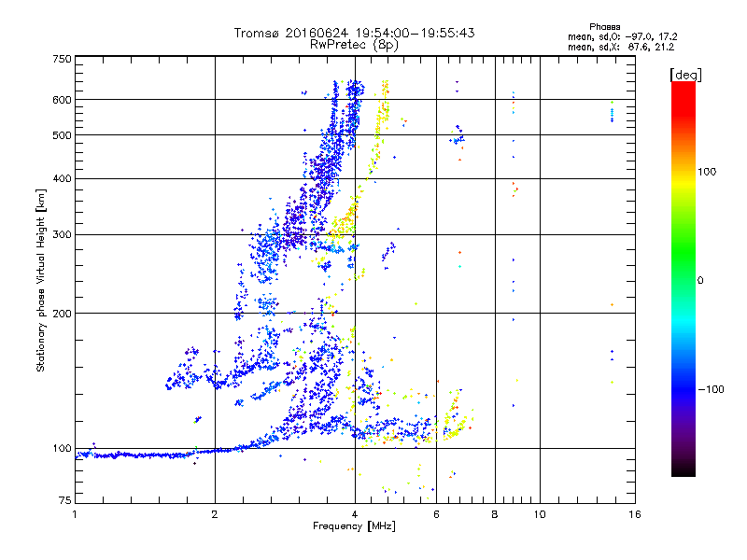
Task: Click the 'RwPretec (8p)' subtitle
Action: click(x=354, y=45)
